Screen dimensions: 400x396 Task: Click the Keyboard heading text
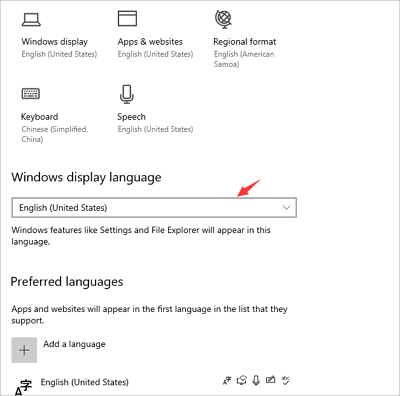(x=40, y=117)
